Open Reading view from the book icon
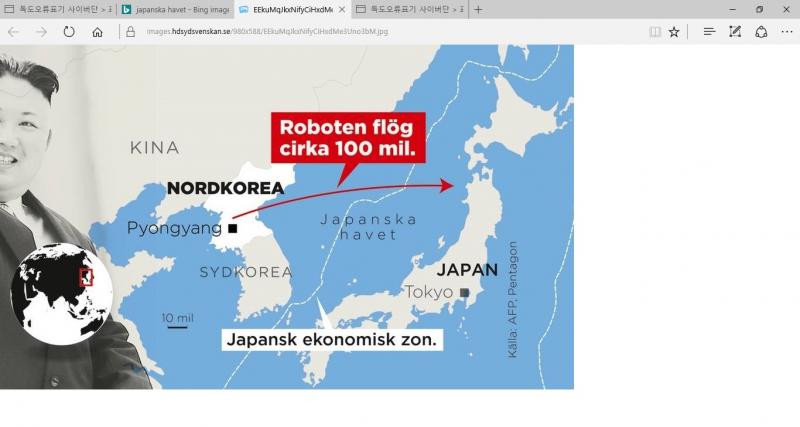The height and width of the screenshot is (427, 800). pyautogui.click(x=655, y=32)
